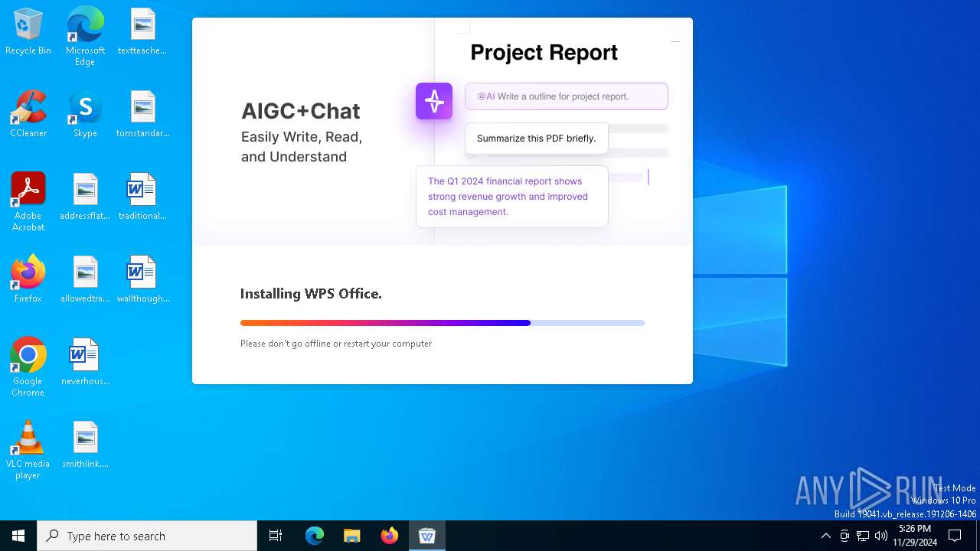Select the traditional... Word document
Image resolution: width=980 pixels, height=551 pixels.
(x=142, y=197)
